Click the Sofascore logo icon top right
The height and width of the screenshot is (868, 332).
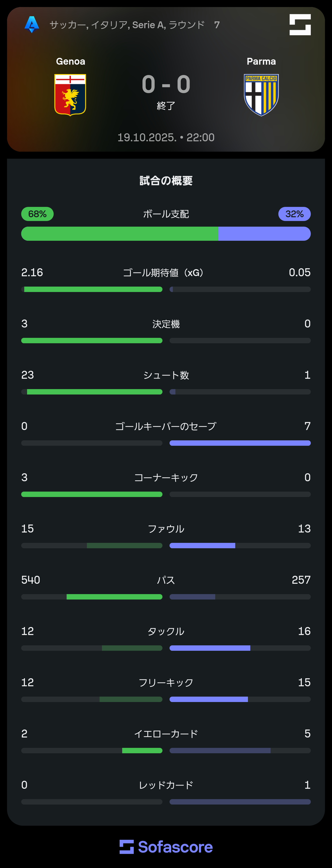300,25
